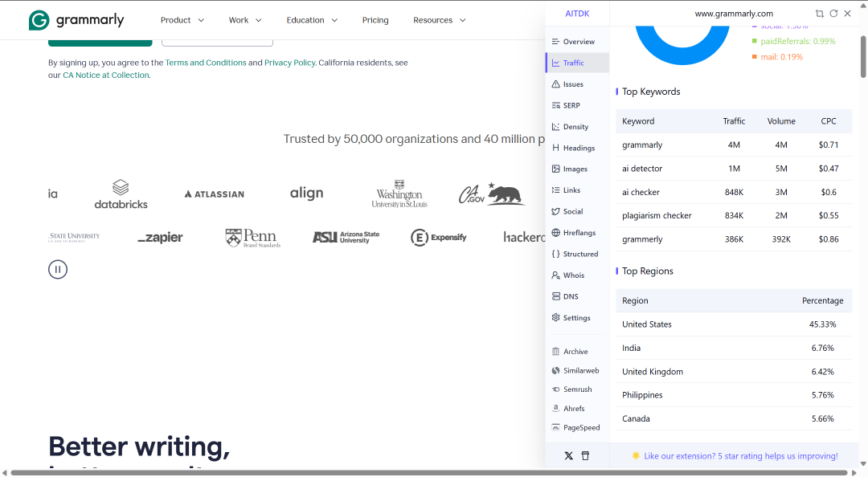Click the United States region row

734,324
